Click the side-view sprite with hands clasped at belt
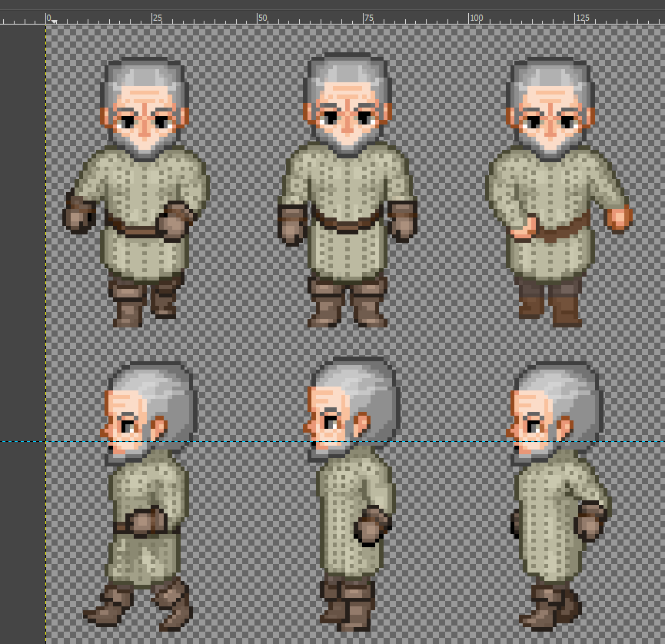 (x=141, y=497)
